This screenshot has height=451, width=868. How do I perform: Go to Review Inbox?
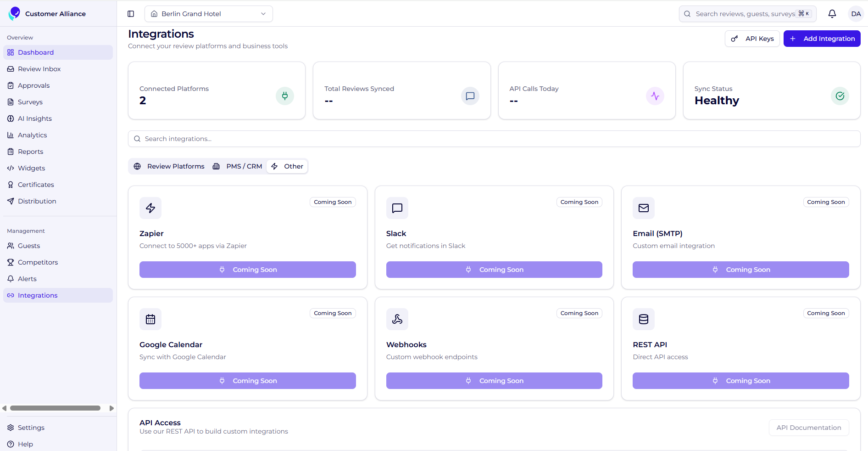58,69
